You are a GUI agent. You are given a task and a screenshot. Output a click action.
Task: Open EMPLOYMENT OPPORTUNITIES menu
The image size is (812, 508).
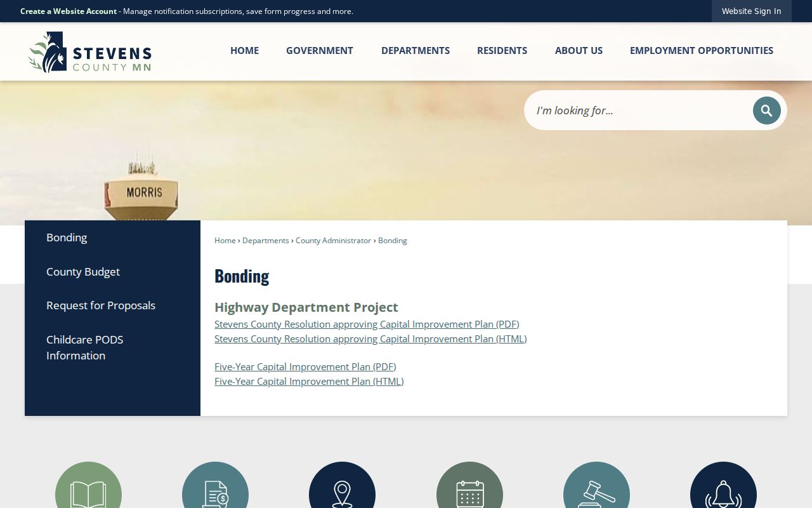click(702, 51)
